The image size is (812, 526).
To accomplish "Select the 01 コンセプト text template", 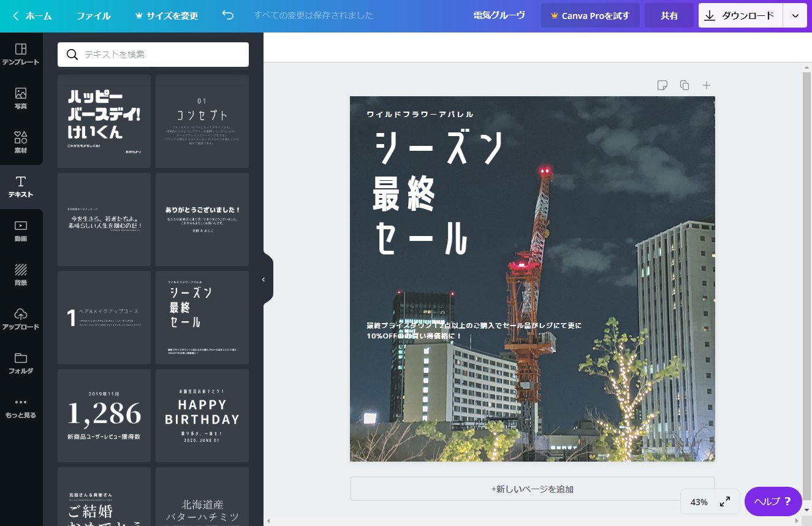I will pyautogui.click(x=202, y=121).
